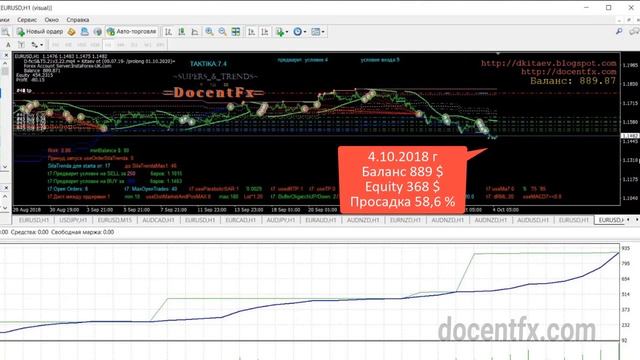Switch to the AUDJPY,H1 chart tab
Screen dimensions: 640x360
tap(281, 220)
